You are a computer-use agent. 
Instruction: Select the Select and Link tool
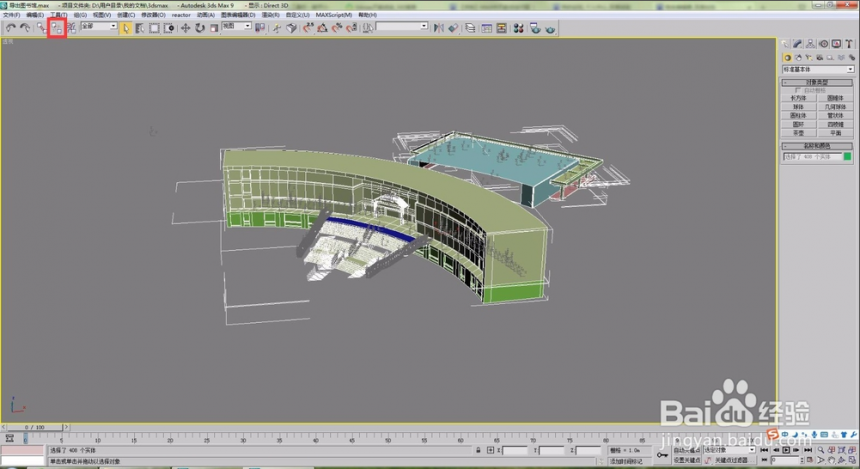pos(42,27)
